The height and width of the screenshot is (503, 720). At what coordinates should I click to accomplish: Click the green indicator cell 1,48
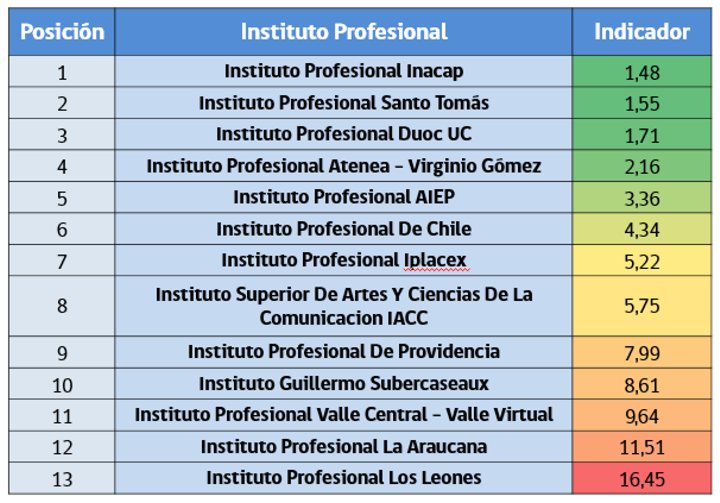click(x=641, y=71)
